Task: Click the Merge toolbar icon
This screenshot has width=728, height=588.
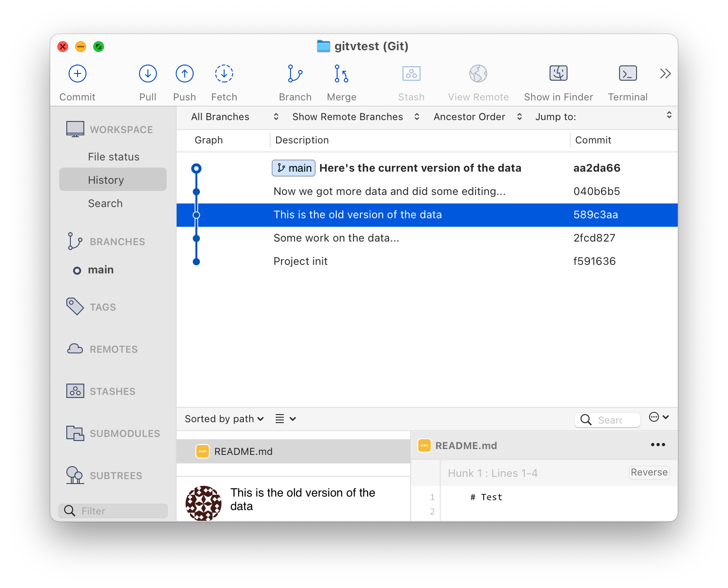Action: (341, 73)
